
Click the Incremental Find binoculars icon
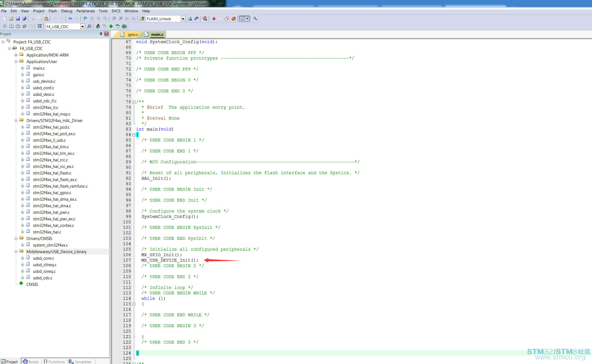pyautogui.click(x=196, y=19)
